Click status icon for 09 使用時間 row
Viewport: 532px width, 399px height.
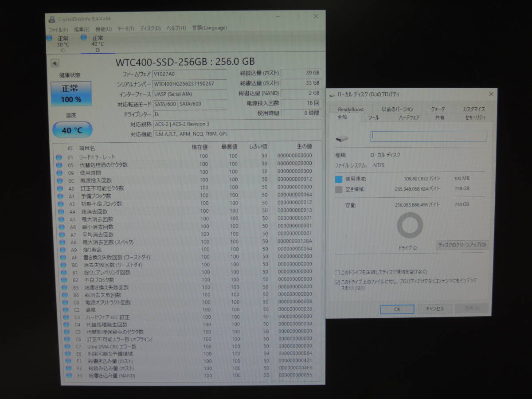59,172
